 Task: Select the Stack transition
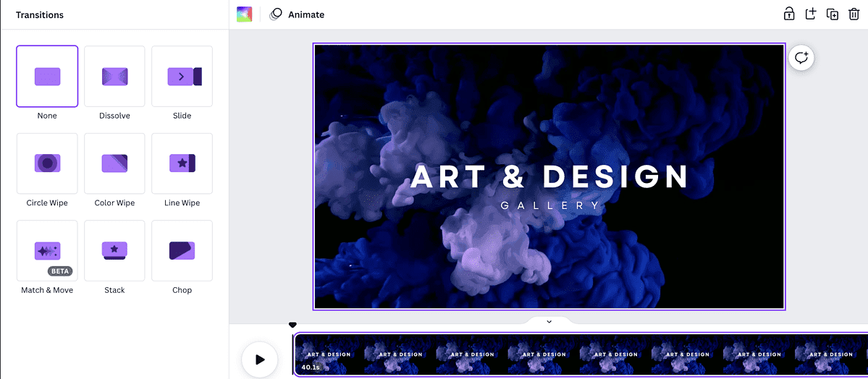[114, 250]
